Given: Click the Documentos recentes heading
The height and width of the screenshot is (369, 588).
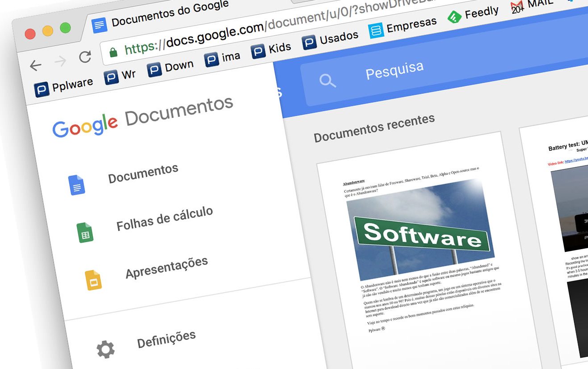Looking at the screenshot, I should (374, 128).
